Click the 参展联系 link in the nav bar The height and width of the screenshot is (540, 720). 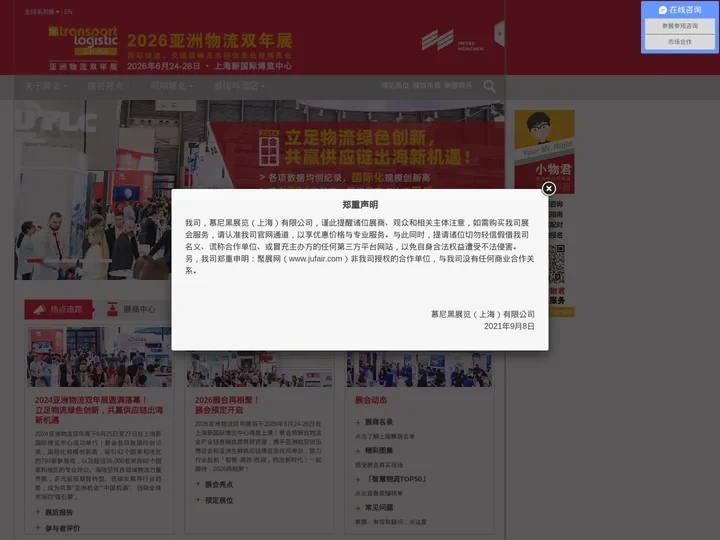click(x=458, y=85)
